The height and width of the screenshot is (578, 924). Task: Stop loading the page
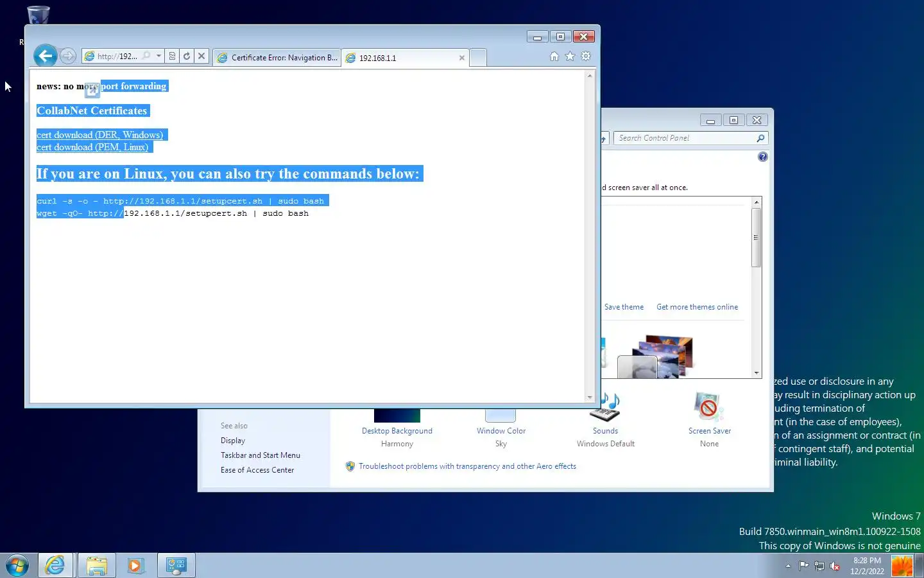click(x=201, y=56)
